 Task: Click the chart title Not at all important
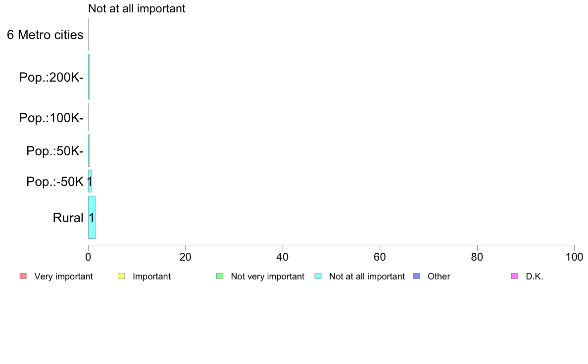coord(137,8)
